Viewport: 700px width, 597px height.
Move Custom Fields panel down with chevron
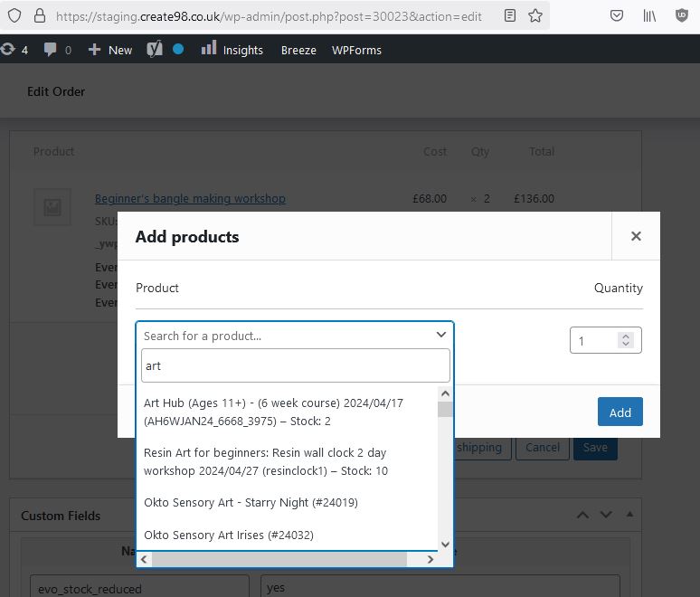coord(606,515)
